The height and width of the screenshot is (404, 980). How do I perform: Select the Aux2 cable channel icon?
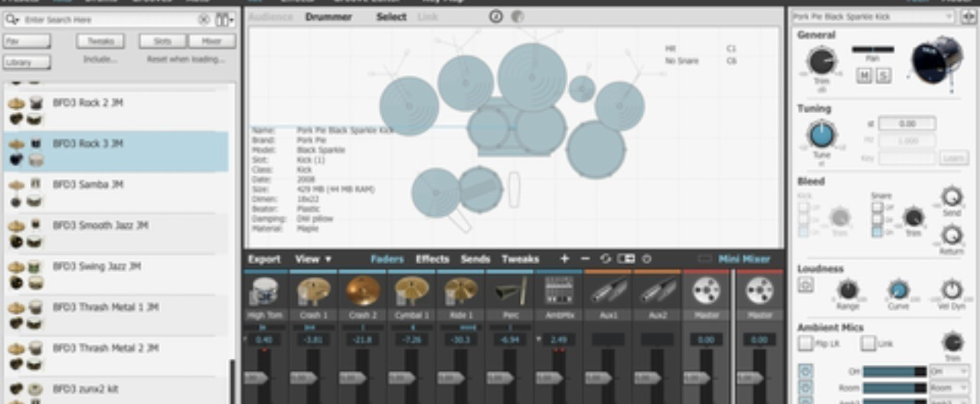(657, 292)
